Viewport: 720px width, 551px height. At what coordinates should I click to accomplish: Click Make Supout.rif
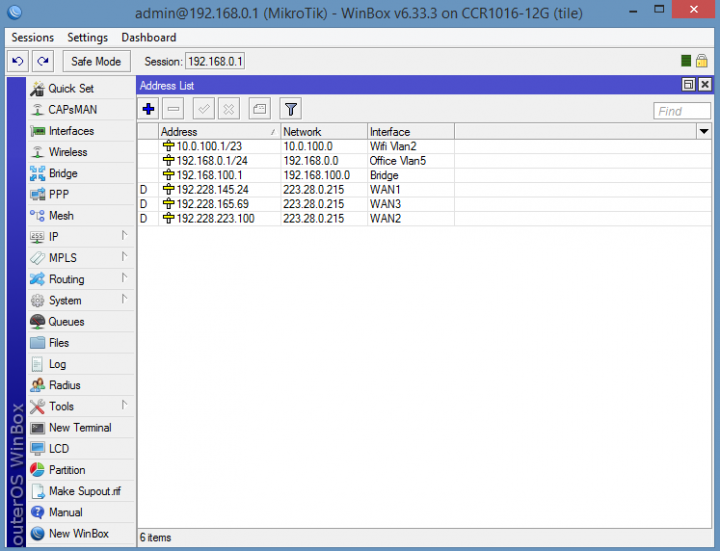pyautogui.click(x=81, y=491)
